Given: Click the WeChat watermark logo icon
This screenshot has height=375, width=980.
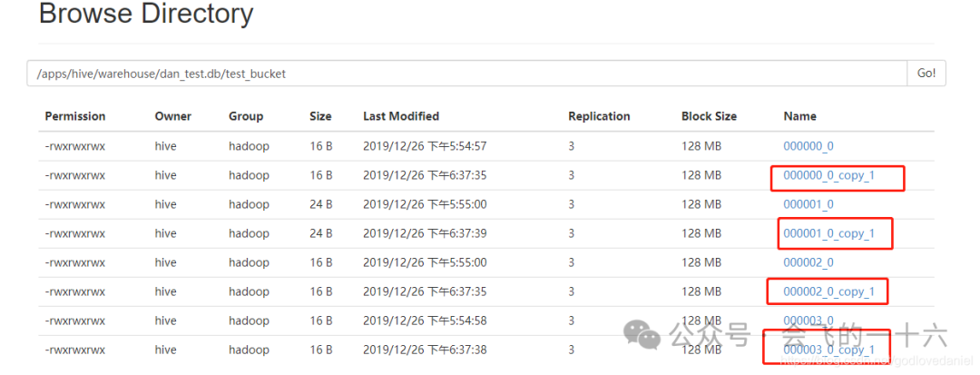Looking at the screenshot, I should [648, 337].
